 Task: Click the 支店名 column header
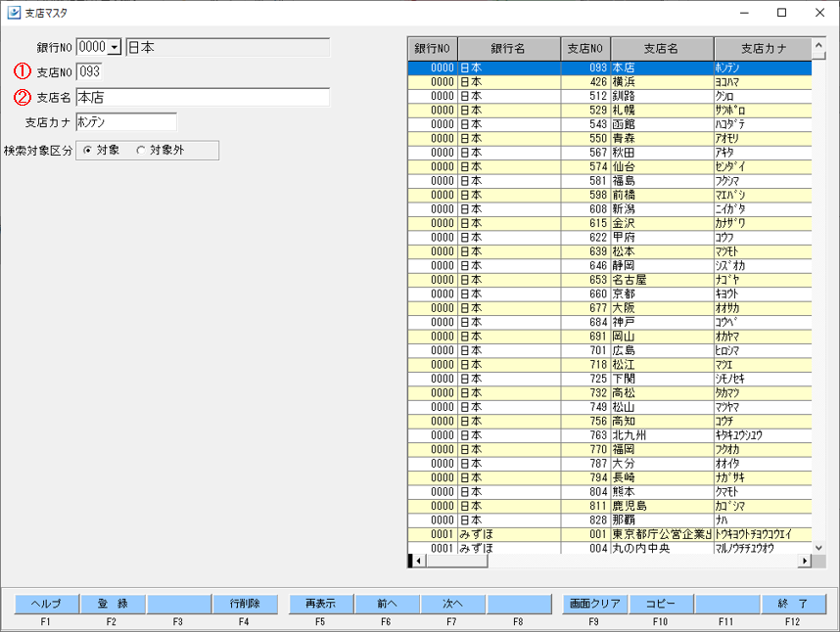click(662, 49)
